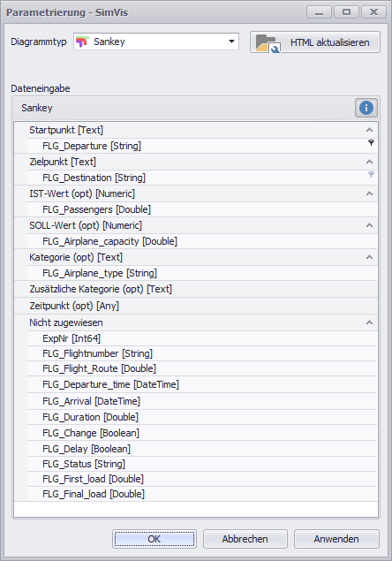Click the blue info icon beside Sankey
The width and height of the screenshot is (392, 561).
[366, 108]
